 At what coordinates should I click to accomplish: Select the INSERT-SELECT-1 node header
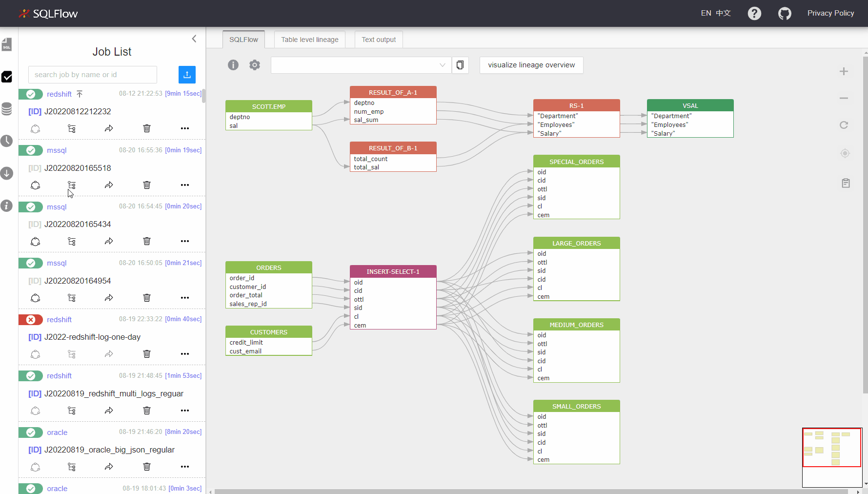[393, 271]
